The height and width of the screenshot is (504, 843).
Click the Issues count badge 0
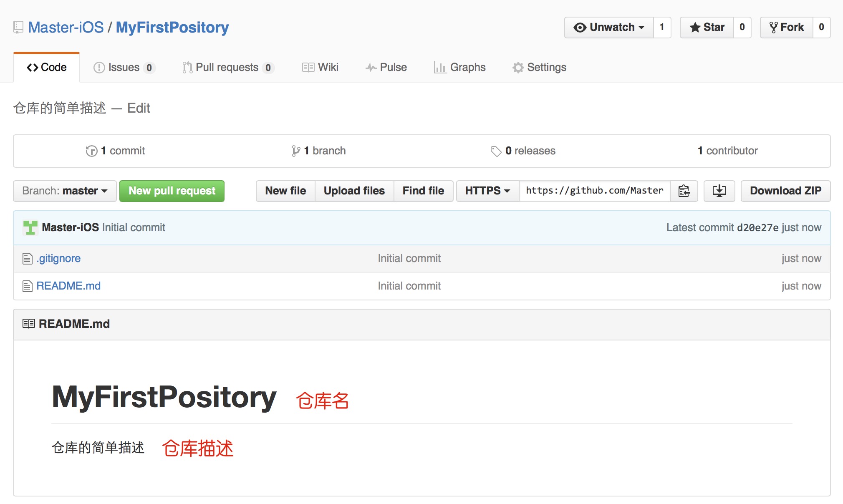pos(149,68)
